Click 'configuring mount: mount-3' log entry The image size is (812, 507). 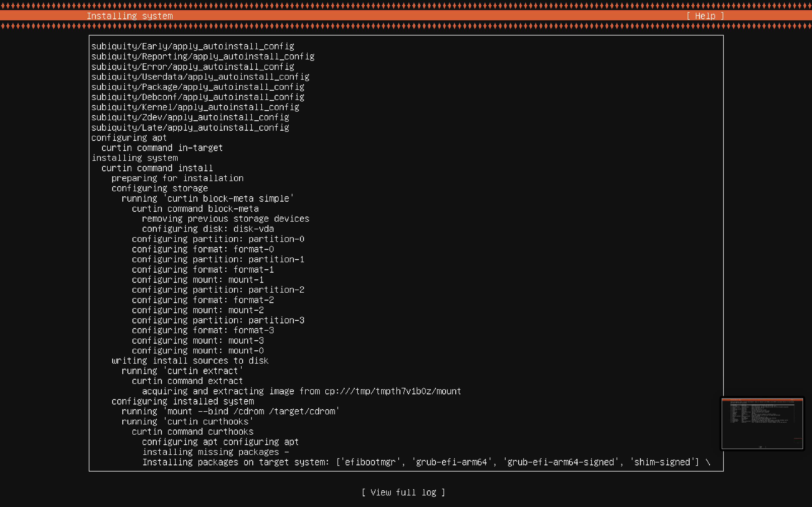tap(198, 341)
